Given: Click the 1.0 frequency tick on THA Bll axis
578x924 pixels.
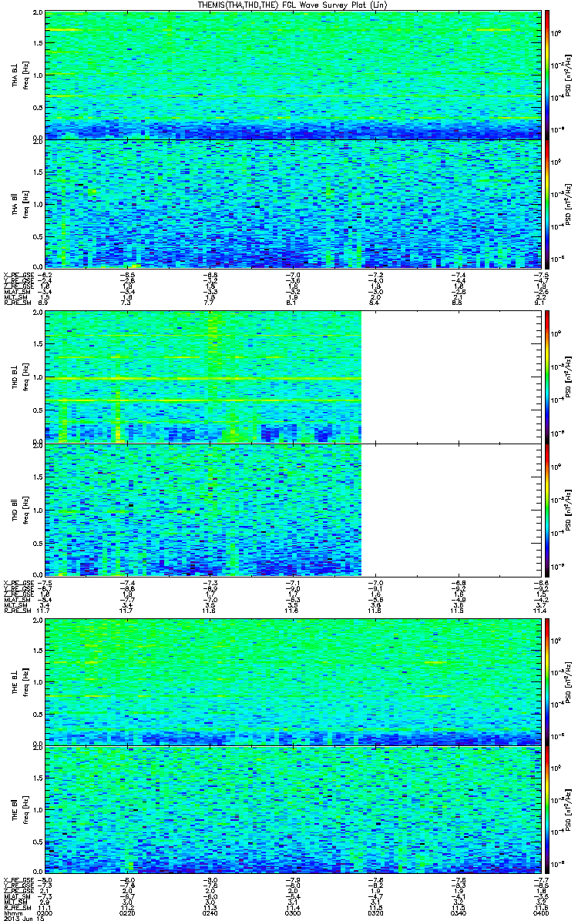Looking at the screenshot, I should [38, 204].
